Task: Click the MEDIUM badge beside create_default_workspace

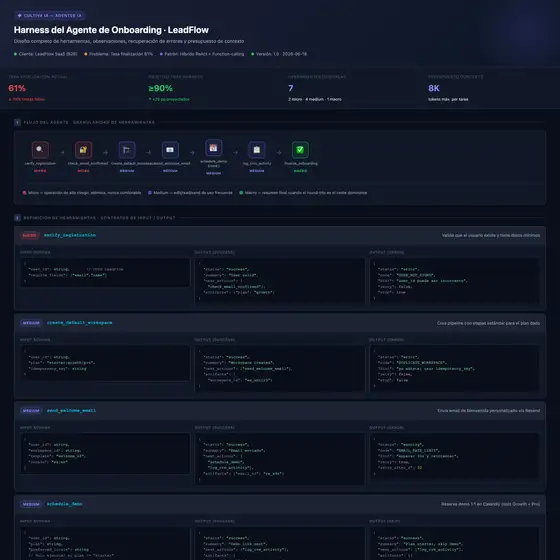Action: (x=31, y=323)
